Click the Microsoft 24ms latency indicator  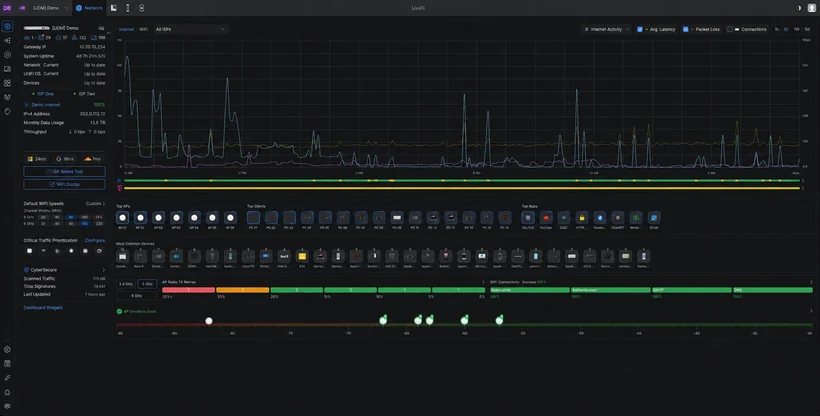37,159
